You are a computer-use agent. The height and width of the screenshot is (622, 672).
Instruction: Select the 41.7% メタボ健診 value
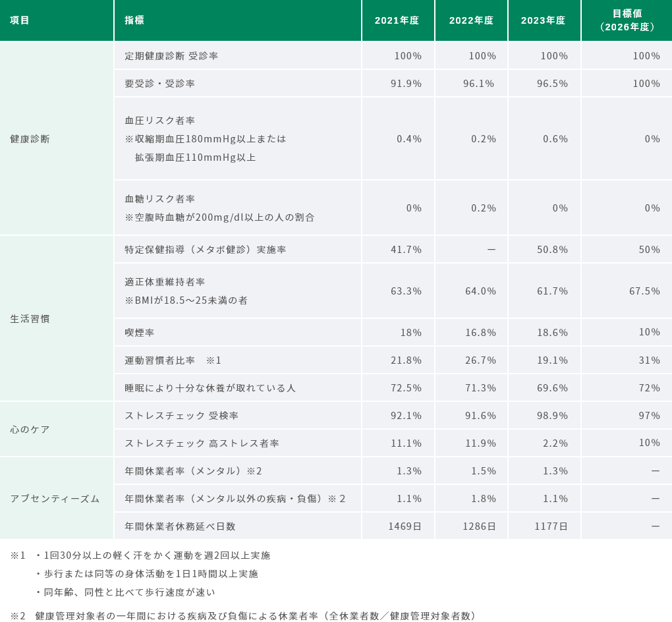click(406, 250)
